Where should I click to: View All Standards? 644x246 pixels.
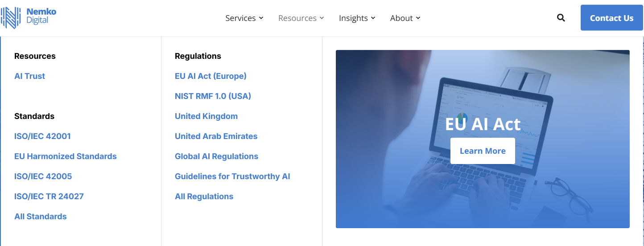pos(41,217)
